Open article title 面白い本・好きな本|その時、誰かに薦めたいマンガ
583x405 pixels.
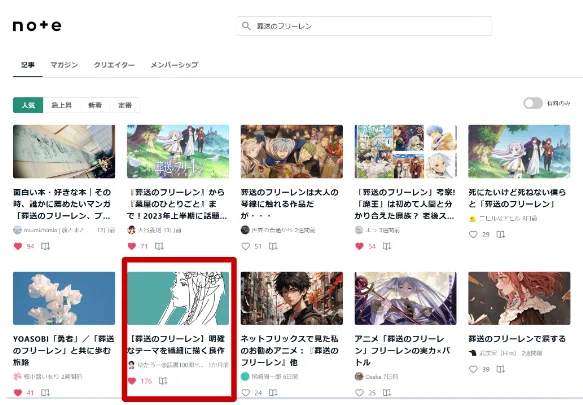(x=62, y=204)
